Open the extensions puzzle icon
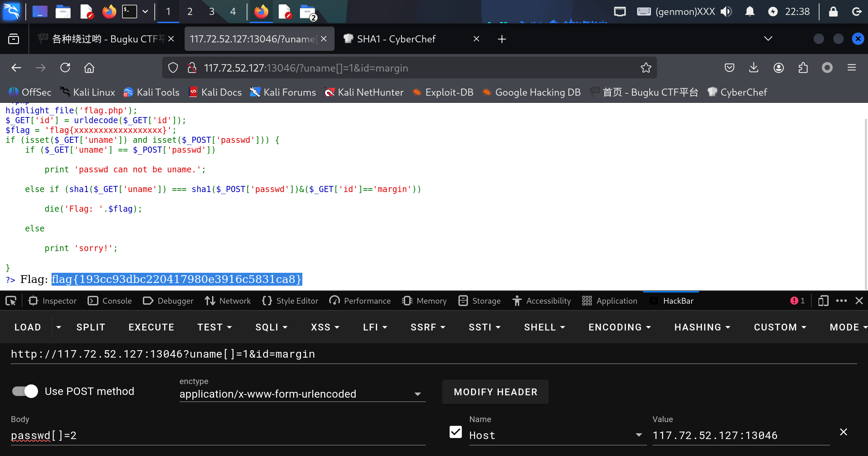The width and height of the screenshot is (868, 456). 803,68
